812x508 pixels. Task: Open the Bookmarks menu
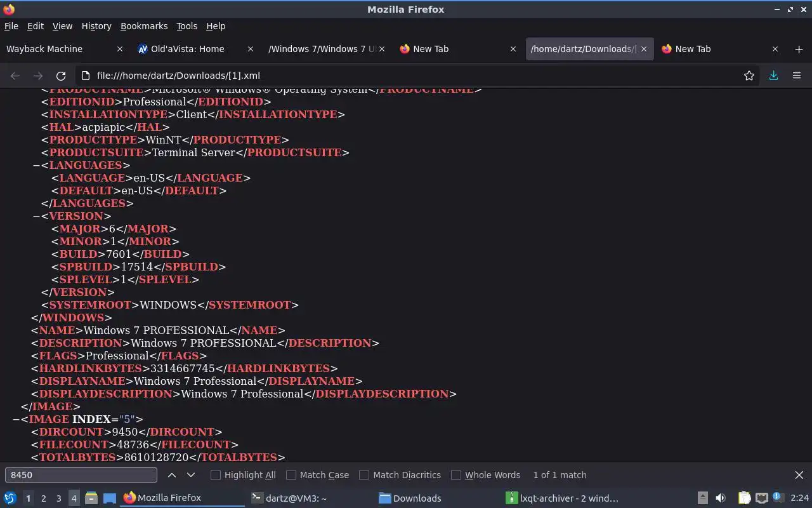pyautogui.click(x=144, y=26)
